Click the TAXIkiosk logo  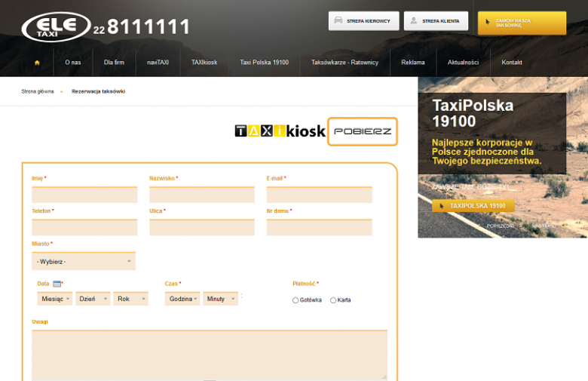tap(280, 131)
